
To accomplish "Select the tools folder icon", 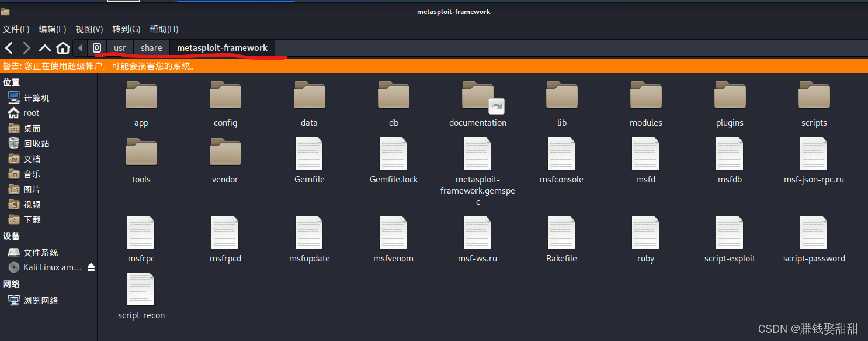I will coord(141,151).
